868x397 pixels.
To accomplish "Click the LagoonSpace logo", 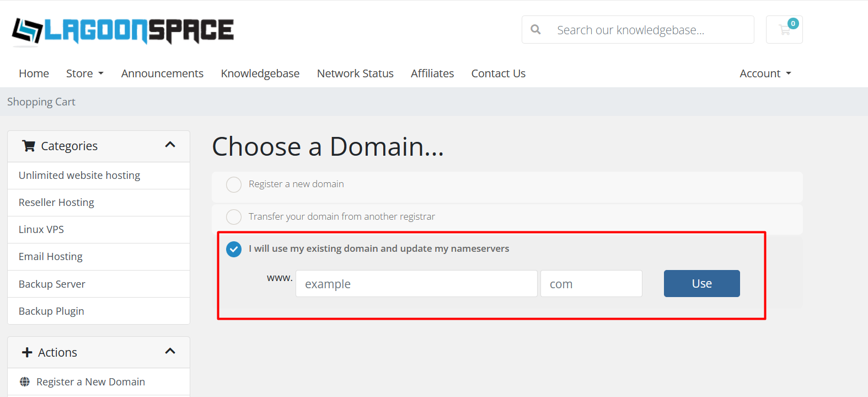I will (x=123, y=31).
